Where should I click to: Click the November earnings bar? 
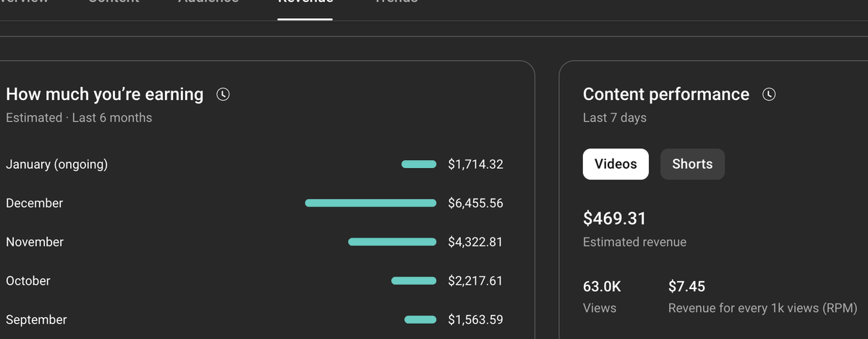[392, 242]
